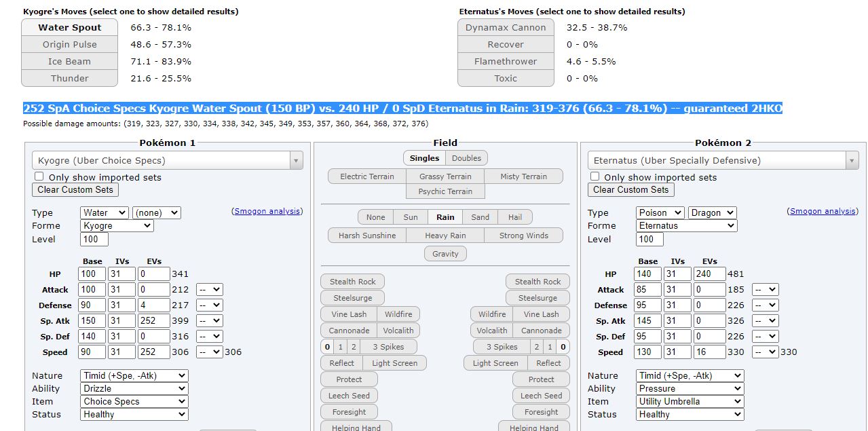Open Kyogre's secondary type (none) dropdown
This screenshot has width=868, height=431.
157,212
